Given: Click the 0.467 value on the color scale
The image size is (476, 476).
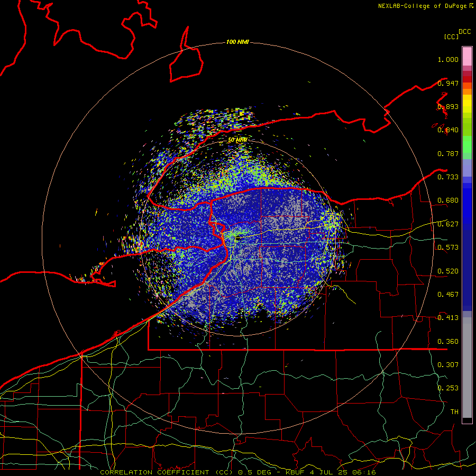Looking at the screenshot, I should pos(448,294).
